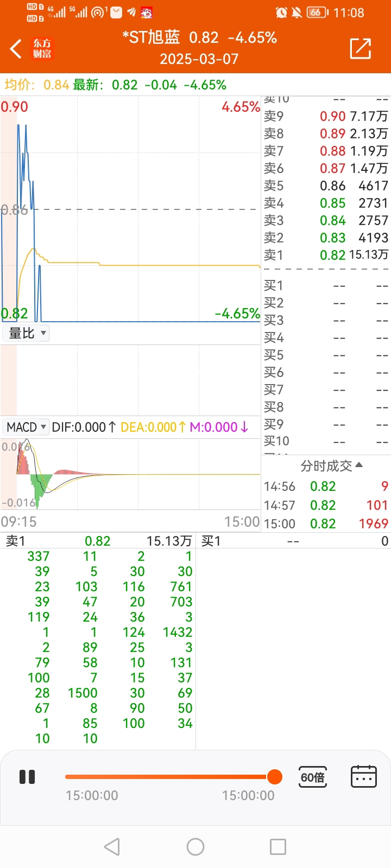This screenshot has width=391, height=868.
Task: Click the date 2025-03-07 in header
Action: point(199,59)
